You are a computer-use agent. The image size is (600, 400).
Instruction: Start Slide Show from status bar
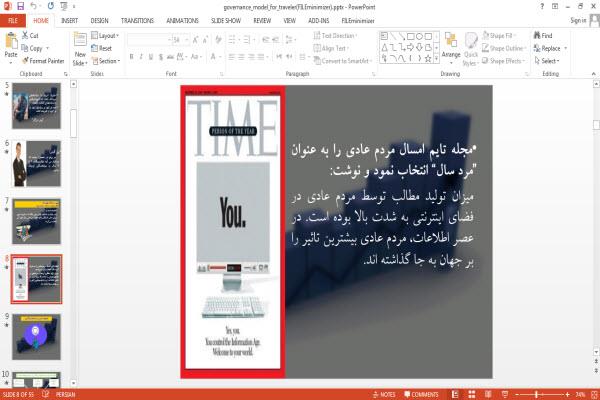tap(505, 394)
